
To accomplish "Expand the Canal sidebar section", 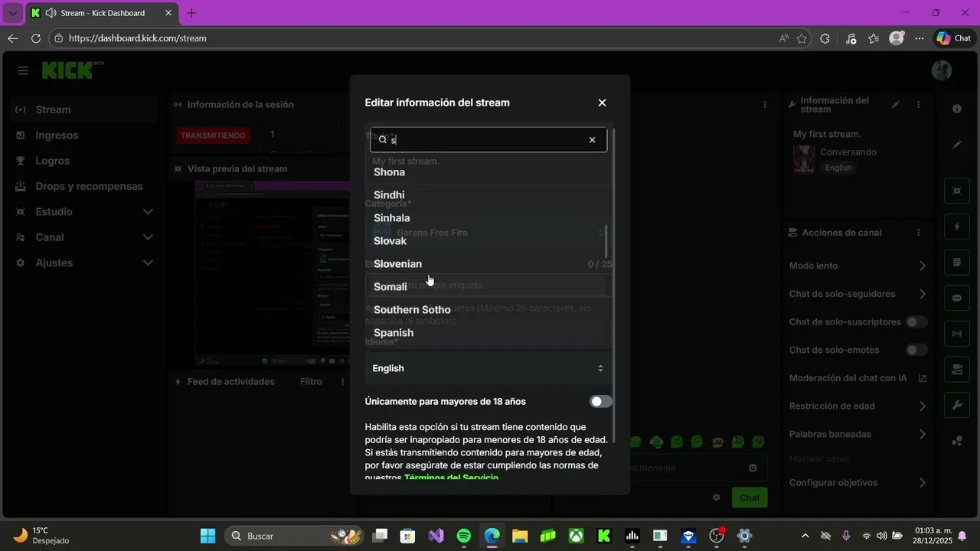I will point(84,237).
